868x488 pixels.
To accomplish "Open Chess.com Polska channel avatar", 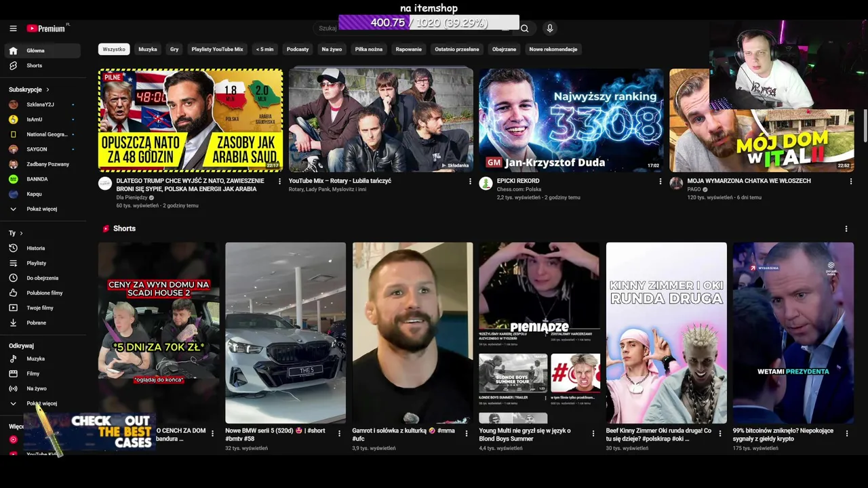I will point(486,184).
